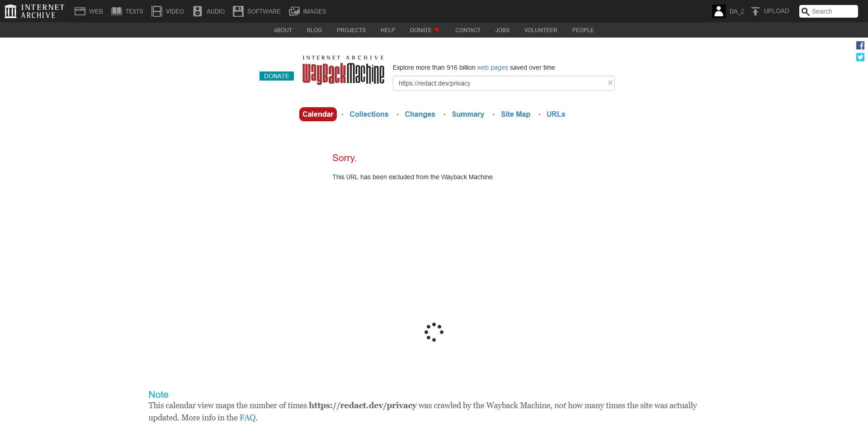
Task: Click the 'Note' heading
Action: pos(158,395)
